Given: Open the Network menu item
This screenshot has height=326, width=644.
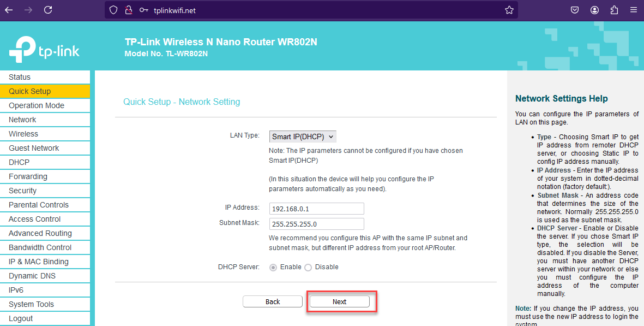Looking at the screenshot, I should (45, 120).
